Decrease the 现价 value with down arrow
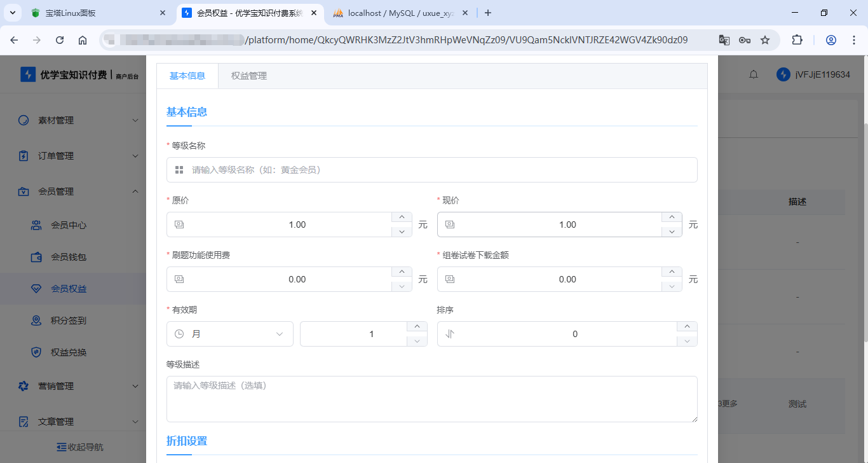868x463 pixels. 672,231
